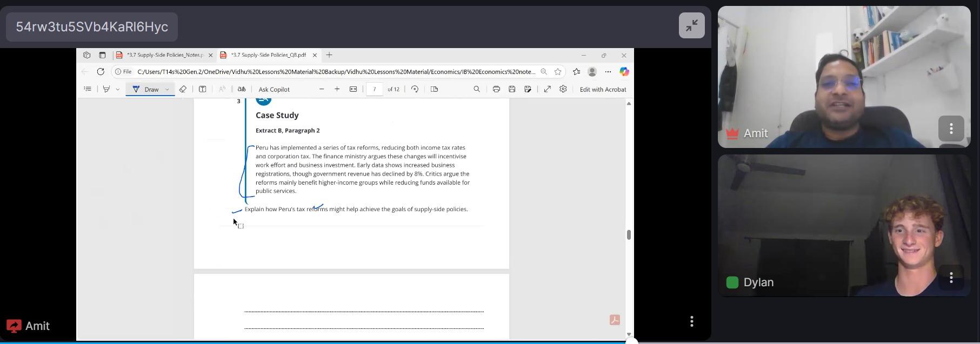Click the Save icon in PDF toolbar

click(512, 89)
